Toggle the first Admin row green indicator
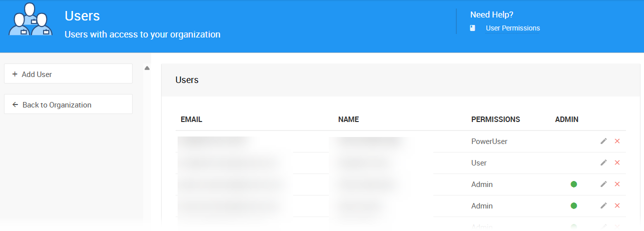Image resolution: width=644 pixels, height=231 pixels. tap(574, 184)
